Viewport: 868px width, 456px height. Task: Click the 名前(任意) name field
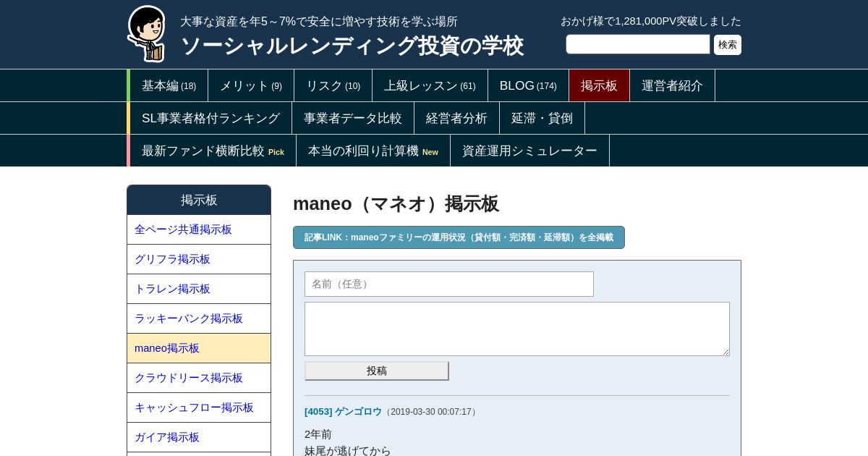[x=449, y=284]
